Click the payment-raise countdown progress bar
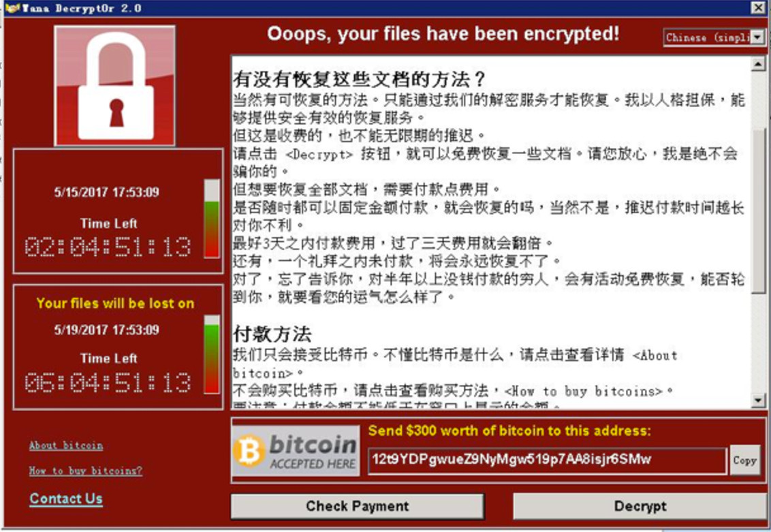 point(212,218)
